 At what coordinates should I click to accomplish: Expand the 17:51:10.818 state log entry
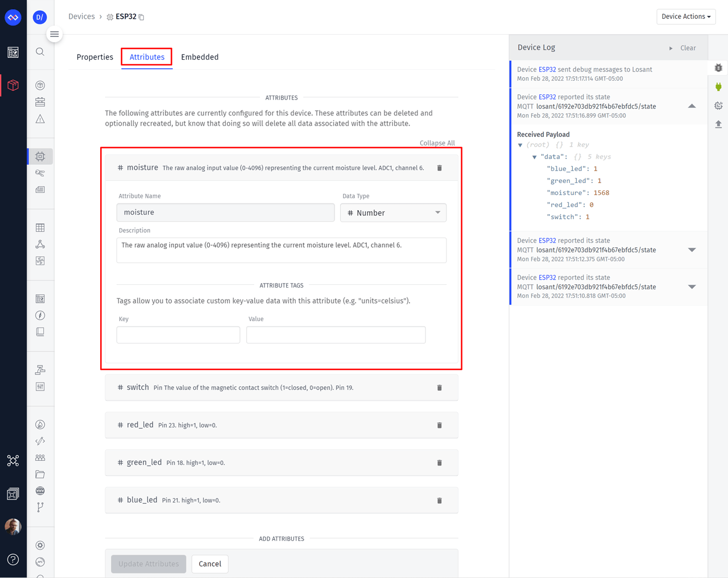[692, 286]
